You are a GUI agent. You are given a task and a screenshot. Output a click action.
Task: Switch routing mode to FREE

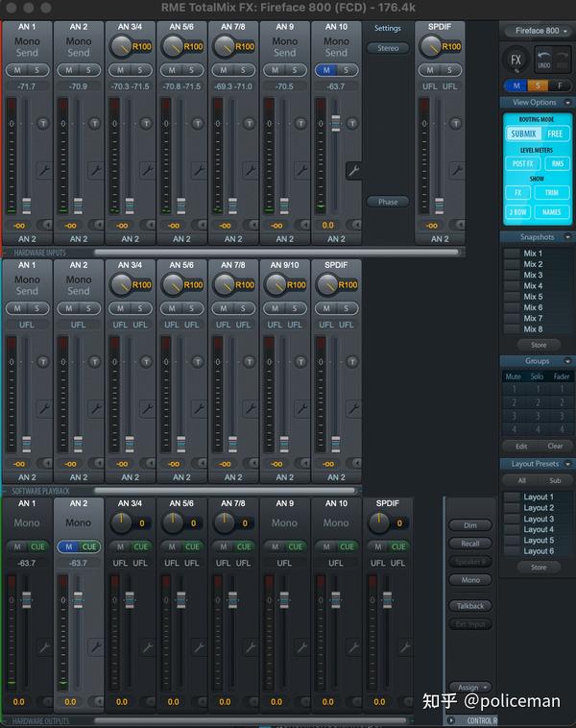tap(555, 133)
